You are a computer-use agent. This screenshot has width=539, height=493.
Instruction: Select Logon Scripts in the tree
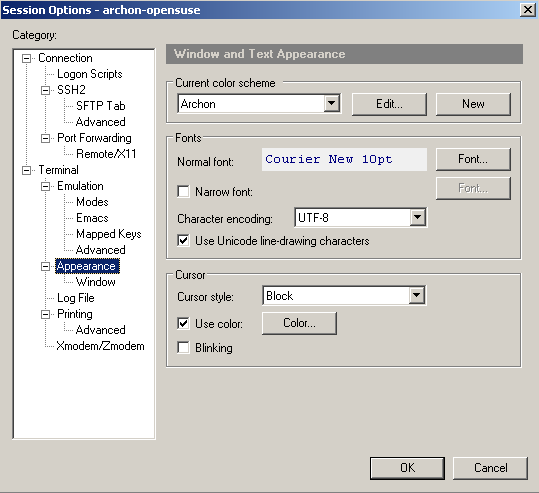[90, 74]
